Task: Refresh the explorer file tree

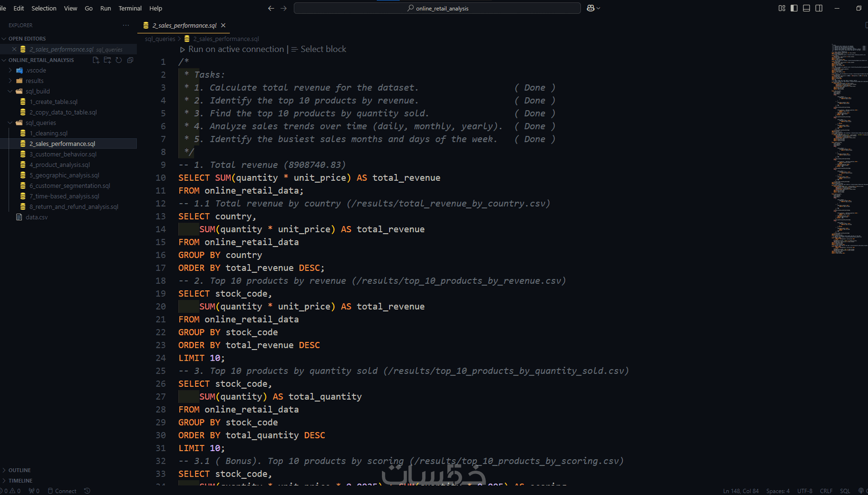Action: pos(118,60)
